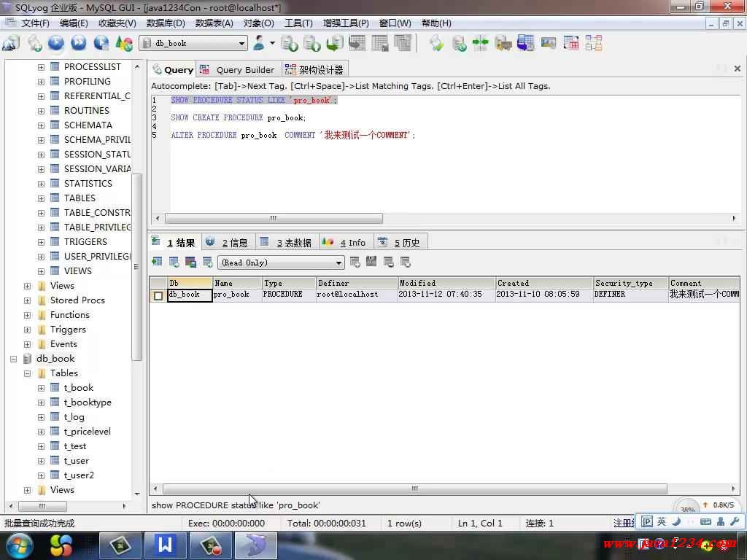Click the green curved arrow restore icon

coord(335,43)
